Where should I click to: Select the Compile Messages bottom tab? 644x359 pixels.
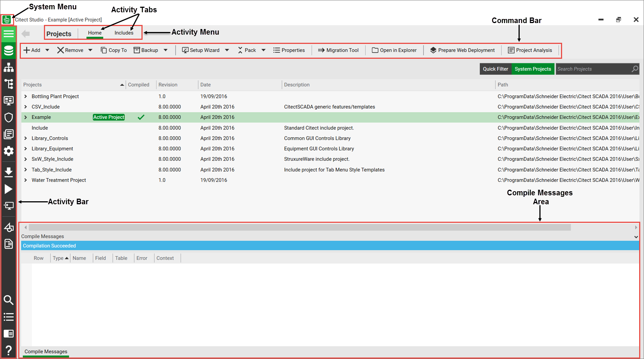click(x=46, y=352)
